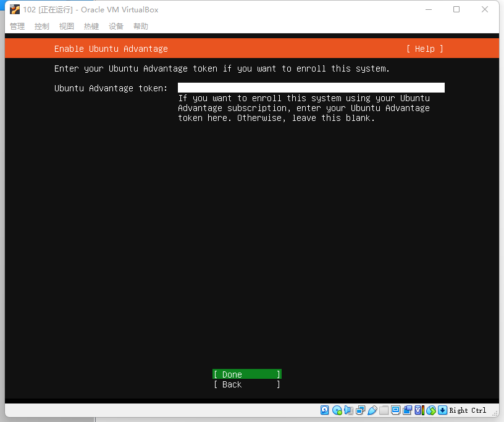Click the optical disc status icon
504x422 pixels.
(337, 410)
